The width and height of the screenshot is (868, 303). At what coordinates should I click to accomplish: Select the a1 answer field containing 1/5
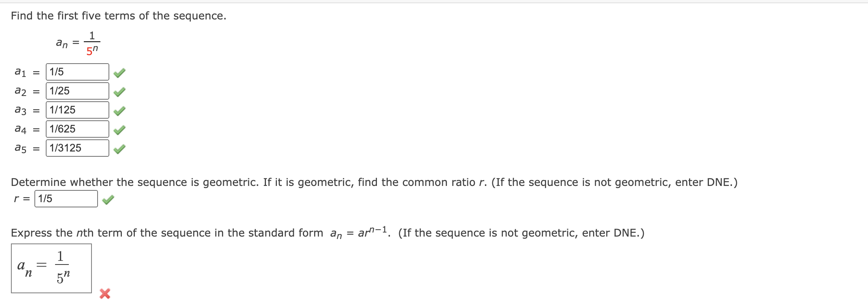point(78,71)
